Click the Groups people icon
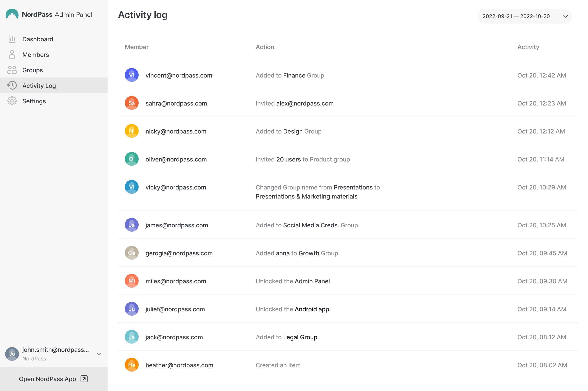The image size is (588, 391). (12, 70)
